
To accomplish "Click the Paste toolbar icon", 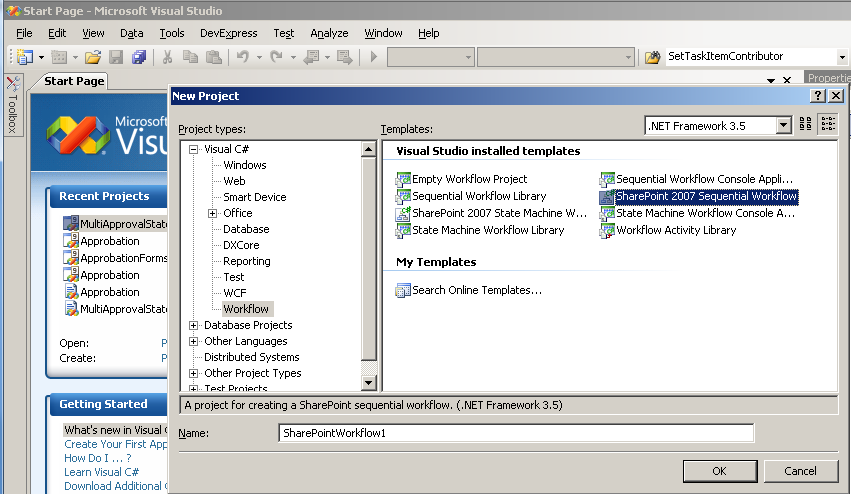I will click(x=214, y=56).
